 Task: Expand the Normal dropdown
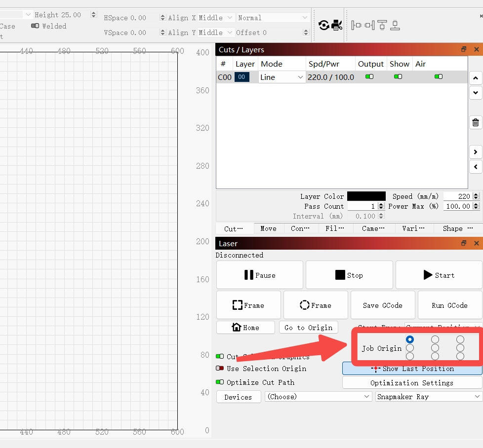(x=272, y=18)
